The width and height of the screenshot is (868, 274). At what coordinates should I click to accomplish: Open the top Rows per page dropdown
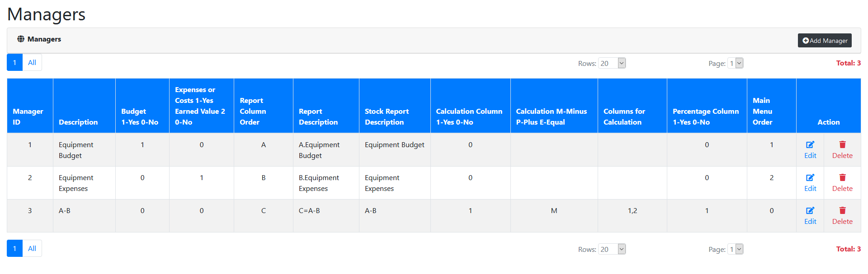[x=612, y=64]
